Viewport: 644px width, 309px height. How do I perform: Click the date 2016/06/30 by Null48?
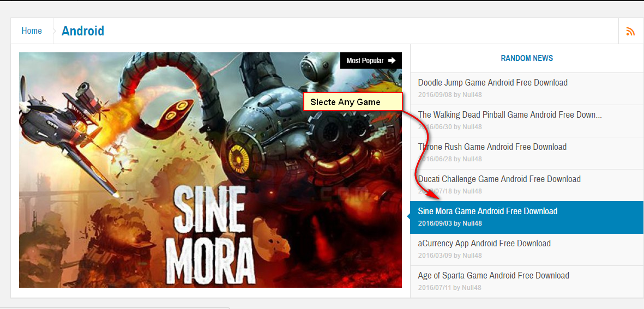450,127
